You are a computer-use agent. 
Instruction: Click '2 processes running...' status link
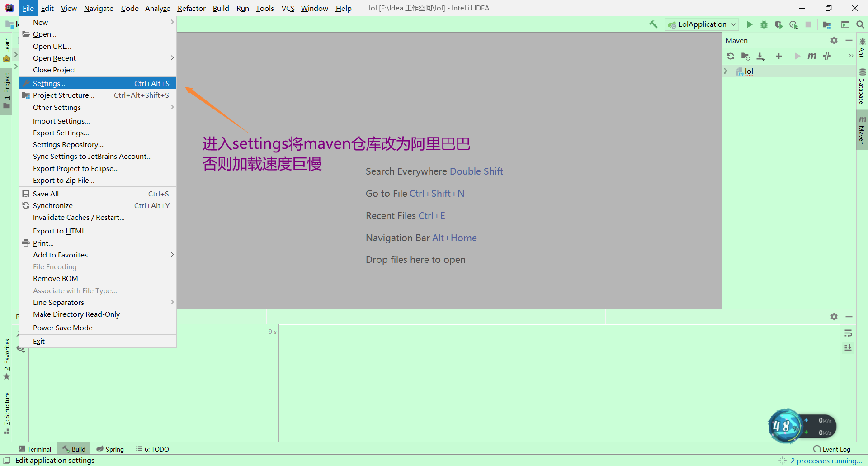click(x=826, y=461)
